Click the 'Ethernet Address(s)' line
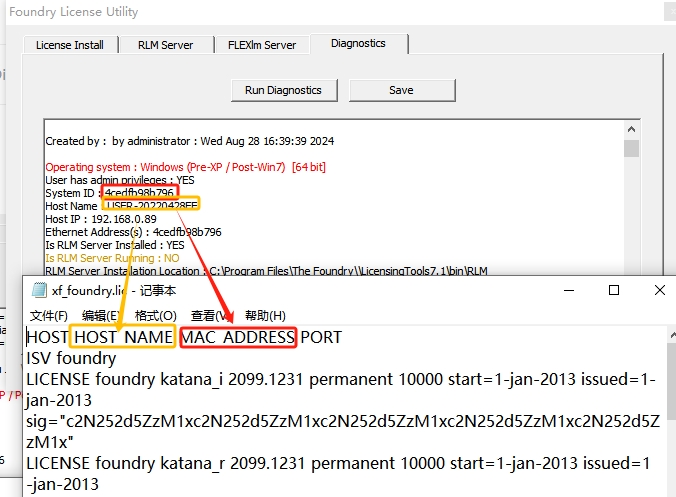This screenshot has height=497, width=676. [x=133, y=232]
